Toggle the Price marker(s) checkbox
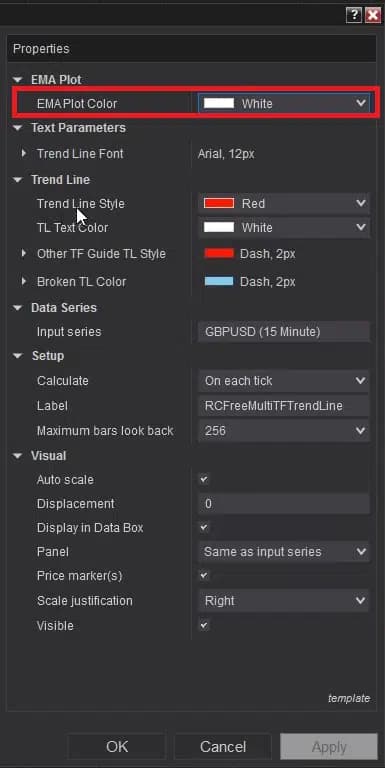The height and width of the screenshot is (768, 385). click(x=204, y=576)
